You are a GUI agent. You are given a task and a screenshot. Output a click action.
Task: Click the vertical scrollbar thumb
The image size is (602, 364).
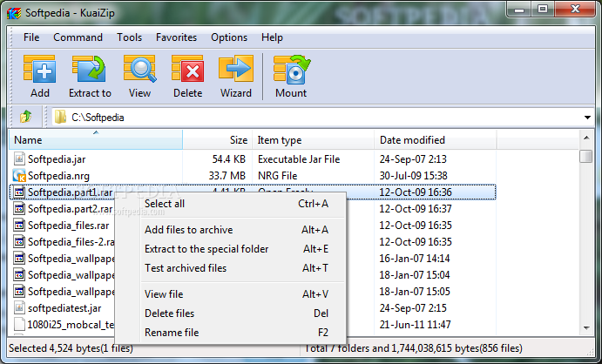point(586,156)
